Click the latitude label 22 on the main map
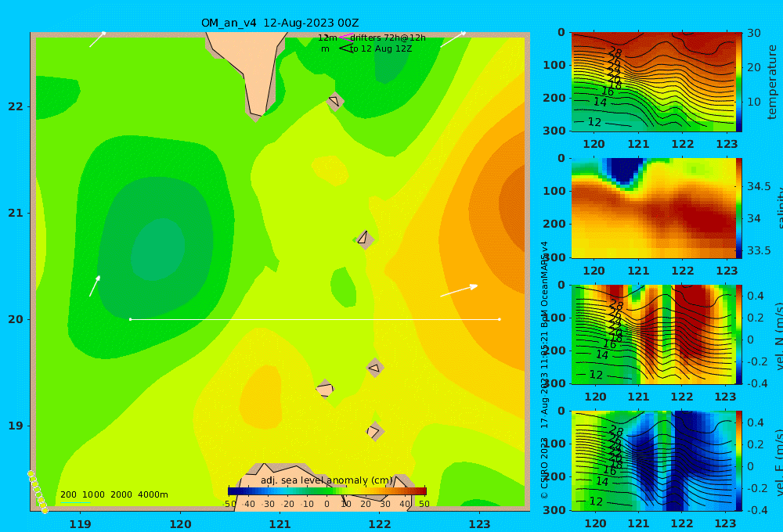Image resolution: width=783 pixels, height=532 pixels. [16, 107]
